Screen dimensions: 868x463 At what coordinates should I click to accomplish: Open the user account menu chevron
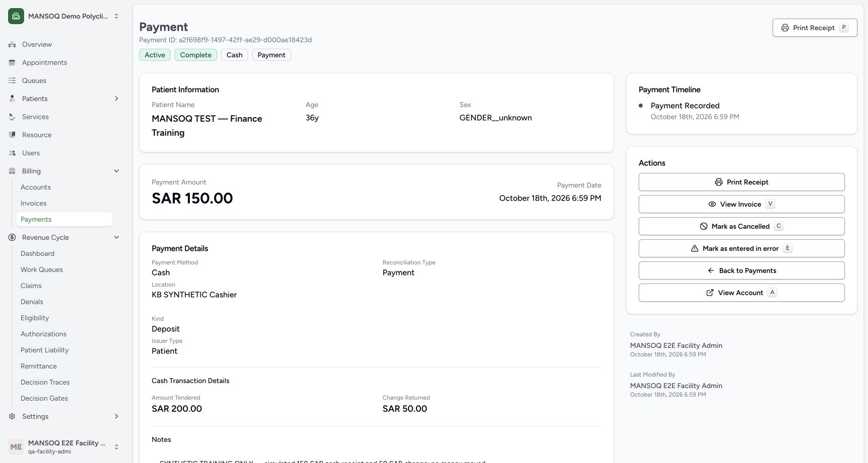(117, 446)
